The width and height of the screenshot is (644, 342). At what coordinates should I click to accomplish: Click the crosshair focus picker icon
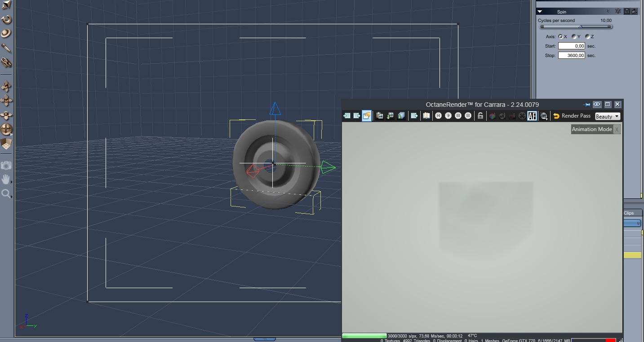tap(522, 116)
